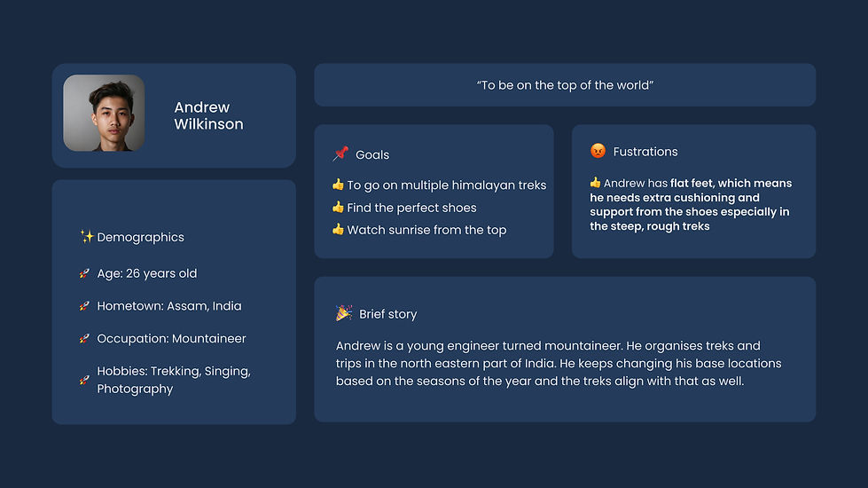This screenshot has height=488, width=868.
Task: Select the Andrew Wilkinson name text
Action: pos(208,116)
